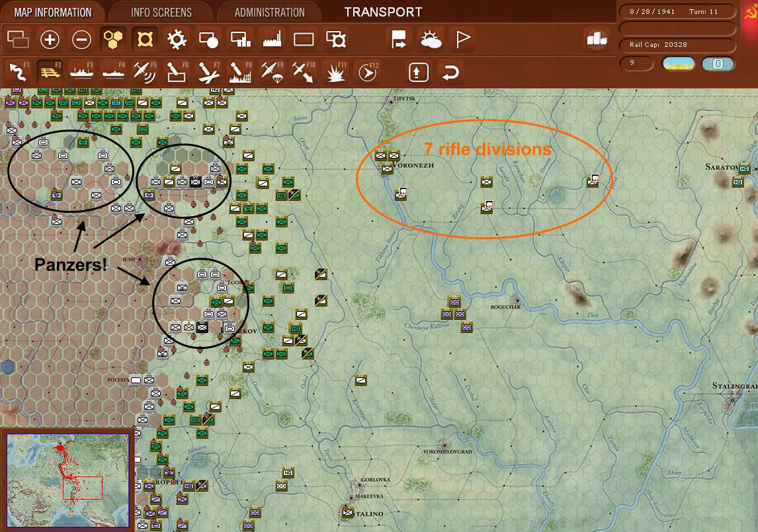Select Bomb city mode F8
Image resolution: width=758 pixels, height=532 pixels.
pyautogui.click(x=240, y=72)
